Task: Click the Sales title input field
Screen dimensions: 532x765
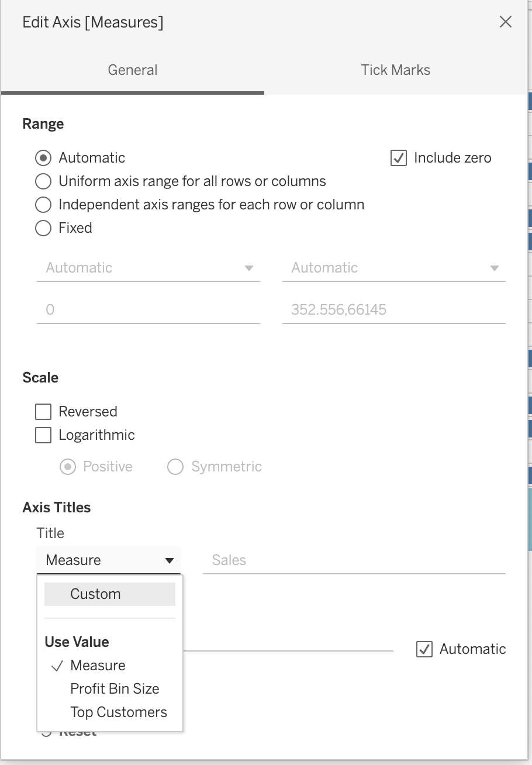Action: tap(354, 560)
